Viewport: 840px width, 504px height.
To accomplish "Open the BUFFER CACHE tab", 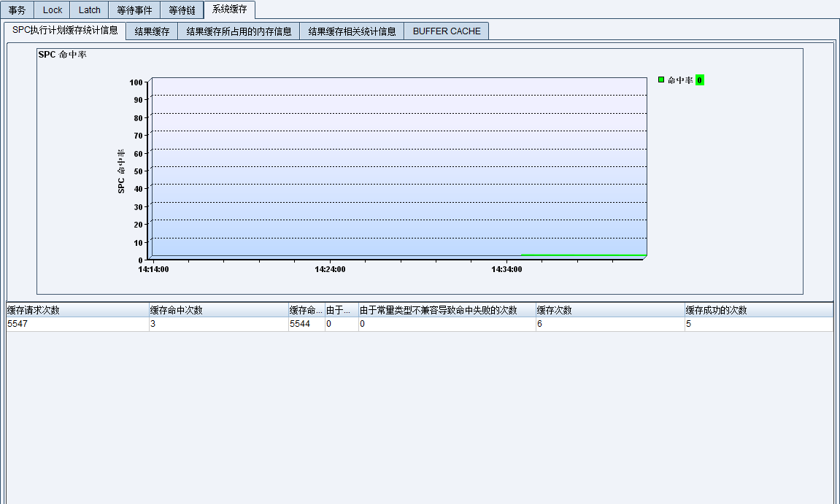I will (447, 31).
